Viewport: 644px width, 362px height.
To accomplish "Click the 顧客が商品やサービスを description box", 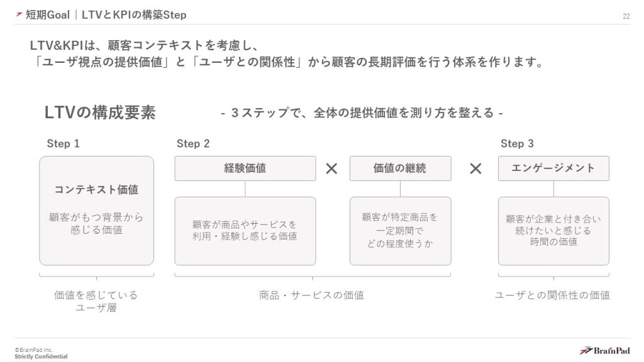I will coord(245,231).
